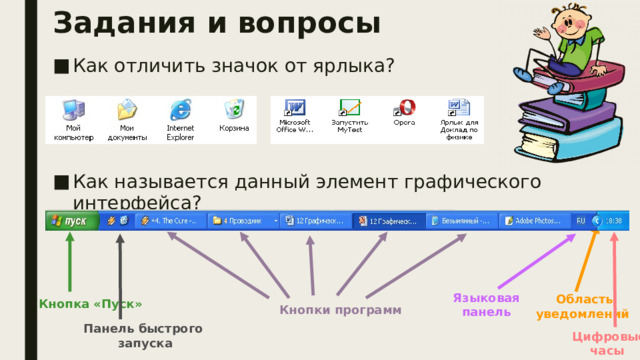
Task: Click the second quick launch icon next to Проводник side
Action: [x=124, y=221]
